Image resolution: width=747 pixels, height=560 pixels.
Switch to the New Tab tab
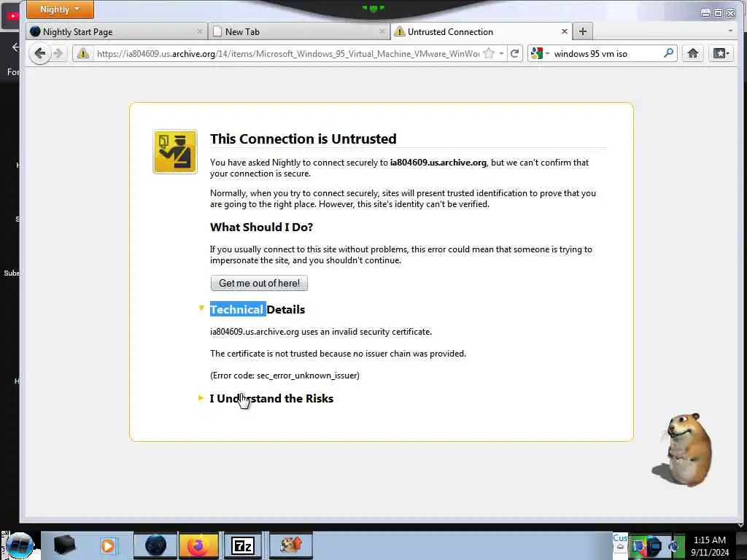point(299,32)
